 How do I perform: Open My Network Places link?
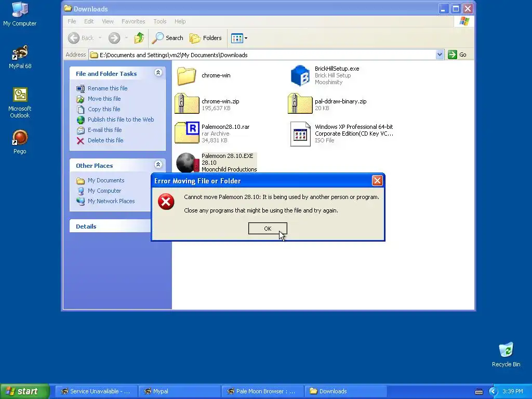click(111, 201)
